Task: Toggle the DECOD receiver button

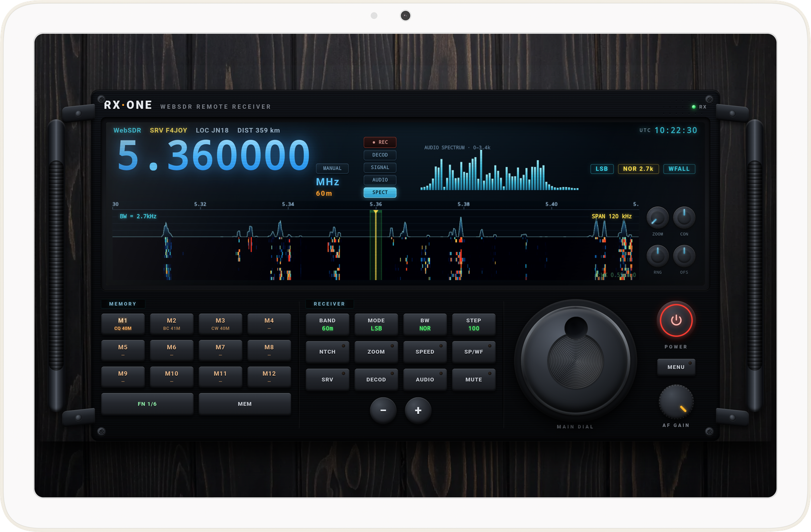Action: [x=376, y=379]
